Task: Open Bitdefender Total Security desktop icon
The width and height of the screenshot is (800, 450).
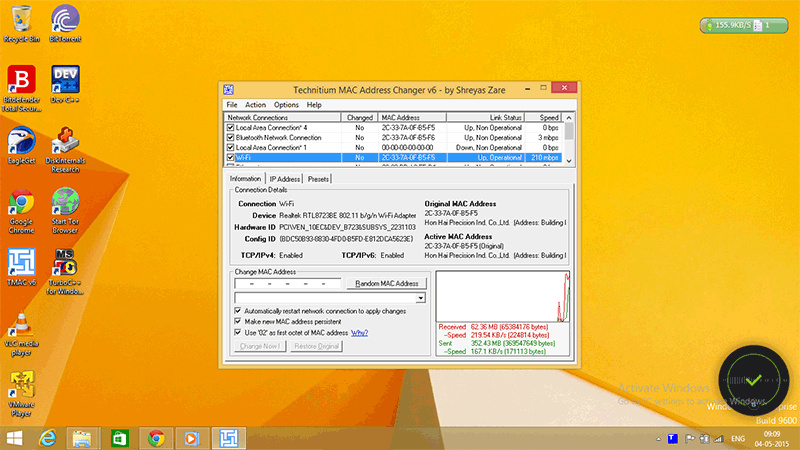Action: 21,81
